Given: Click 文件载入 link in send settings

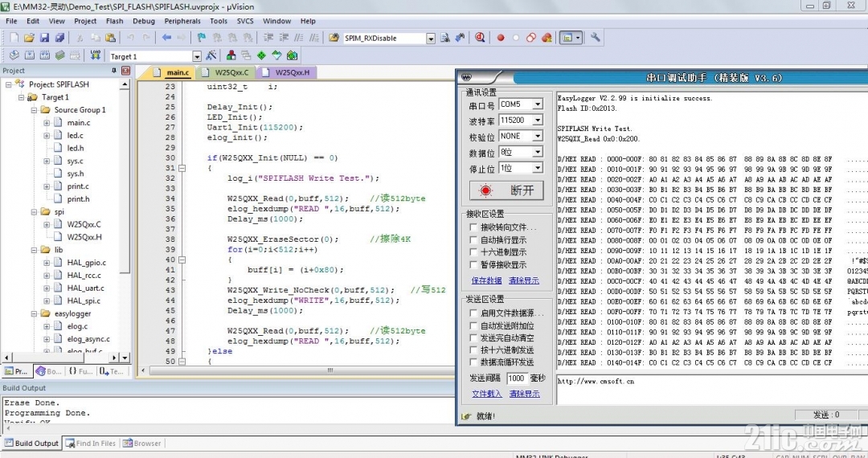Looking at the screenshot, I should pos(486,394).
